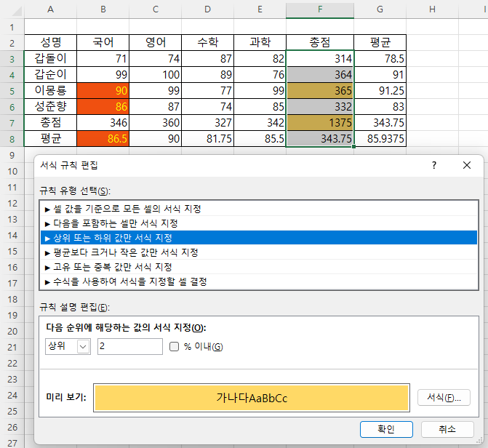Click the rank value input field showing 2

pos(130,346)
